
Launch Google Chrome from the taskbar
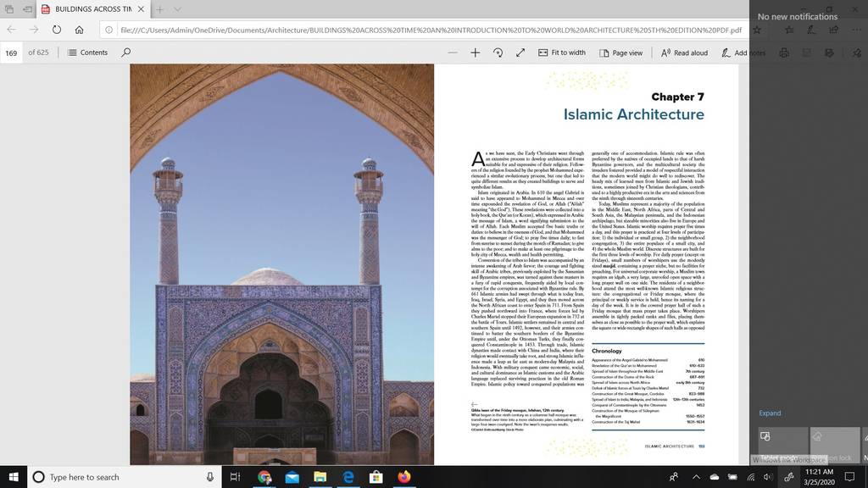(264, 477)
